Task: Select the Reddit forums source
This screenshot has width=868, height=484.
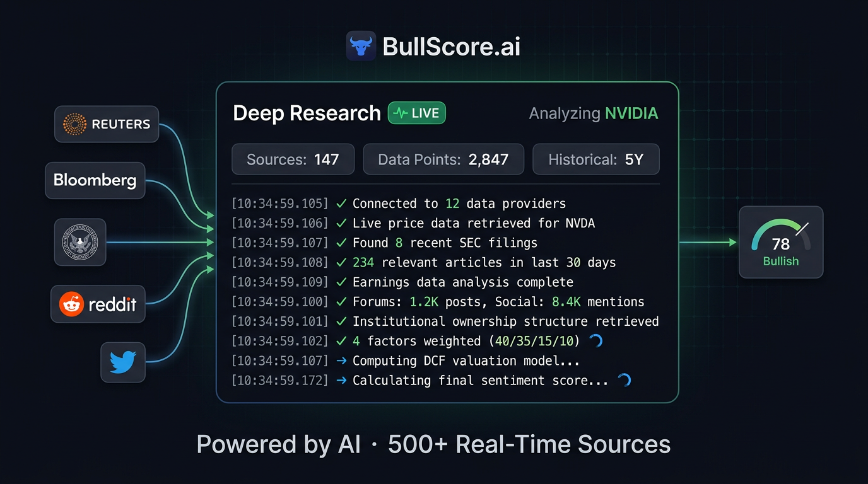Action: pos(98,304)
